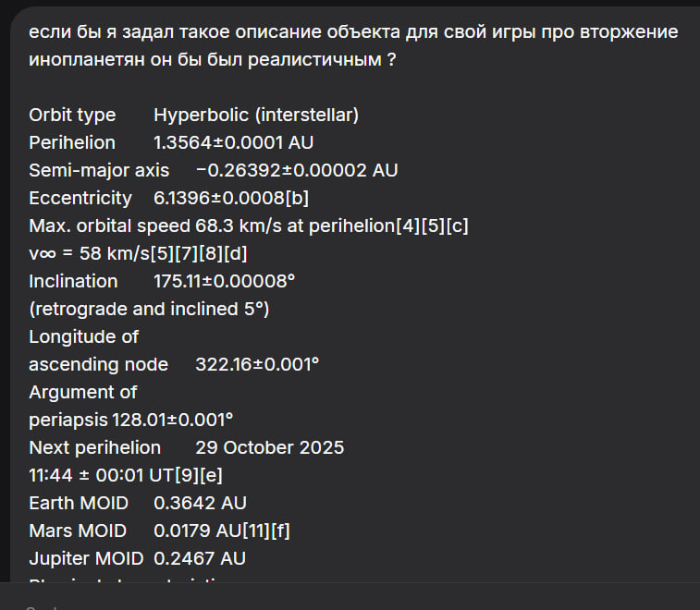The height and width of the screenshot is (610, 700).
Task: Click the Inclination value 175.11±0.00008°
Action: coord(224,281)
